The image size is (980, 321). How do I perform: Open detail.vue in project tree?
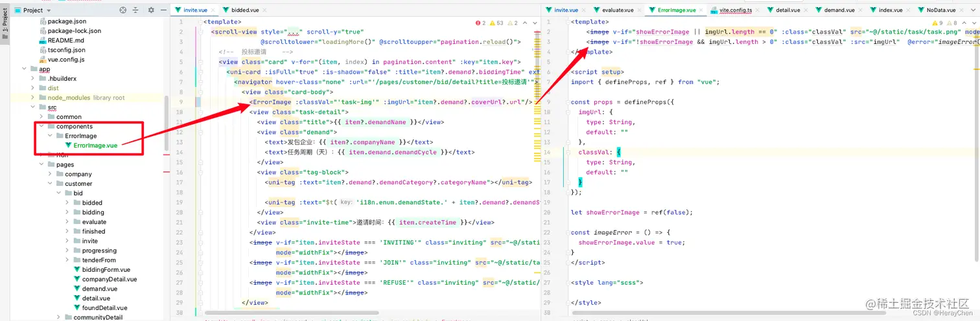(x=91, y=298)
